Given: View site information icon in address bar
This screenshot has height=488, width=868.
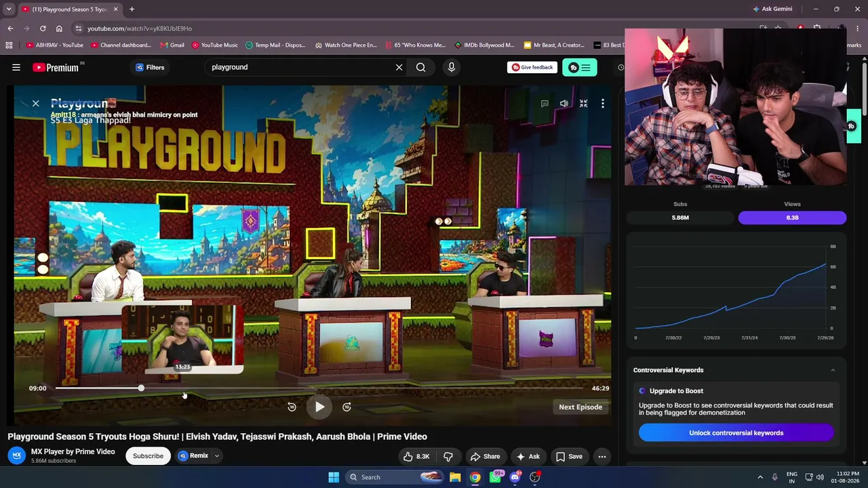Looking at the screenshot, I should tap(79, 28).
